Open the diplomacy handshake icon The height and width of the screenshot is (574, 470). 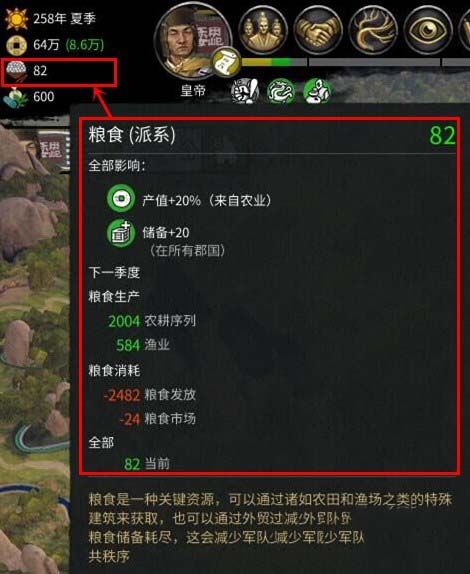click(x=317, y=30)
